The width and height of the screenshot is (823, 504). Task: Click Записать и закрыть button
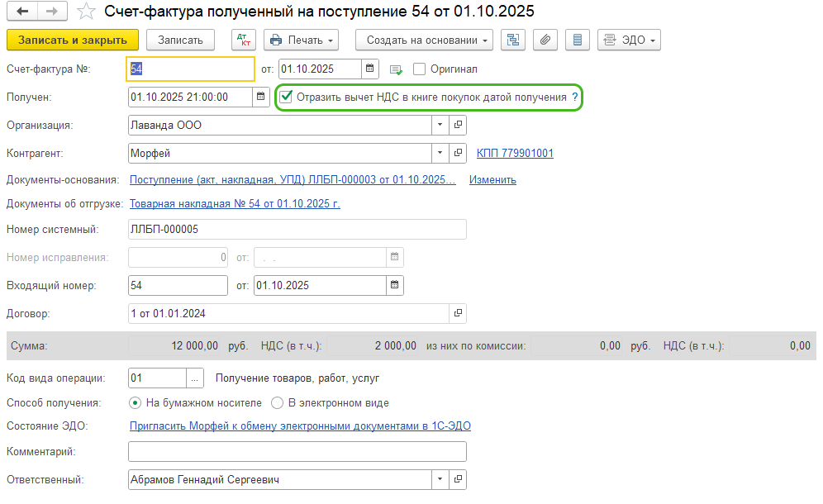[72, 40]
